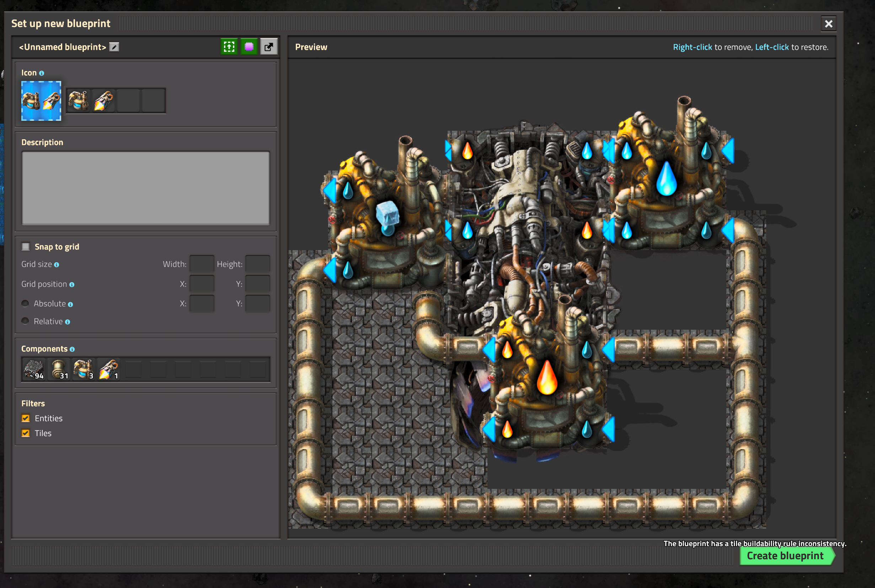Screen dimensions: 875x588
Task: Click the Filters heading
Action: click(x=33, y=404)
